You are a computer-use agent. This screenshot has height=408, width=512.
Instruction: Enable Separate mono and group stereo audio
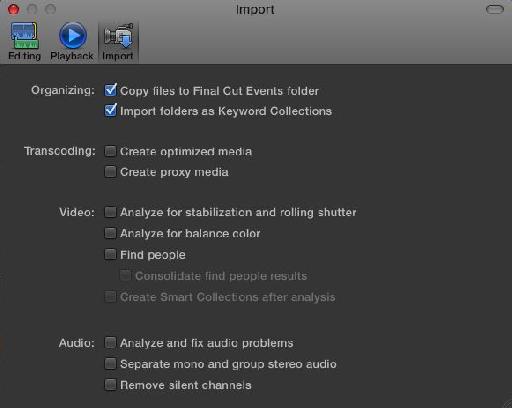point(110,363)
